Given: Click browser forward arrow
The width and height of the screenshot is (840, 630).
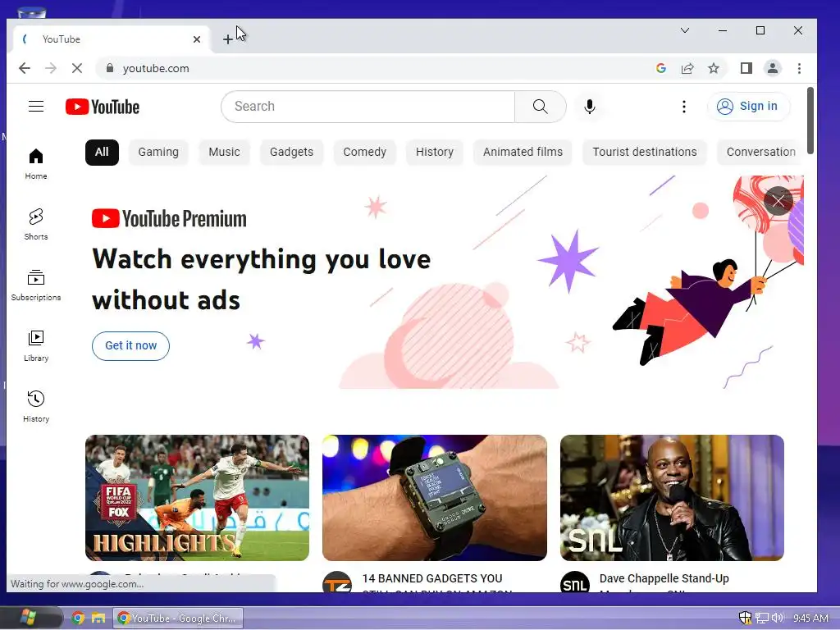Looking at the screenshot, I should click(x=50, y=68).
